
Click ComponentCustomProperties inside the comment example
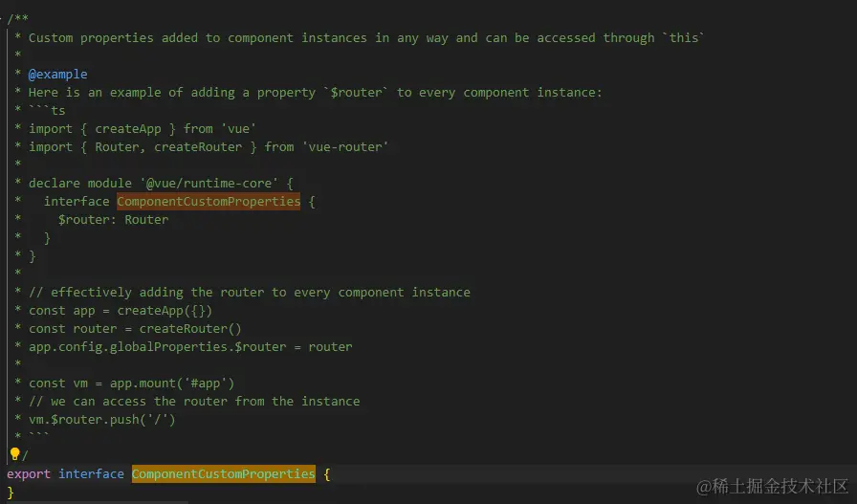tap(209, 201)
